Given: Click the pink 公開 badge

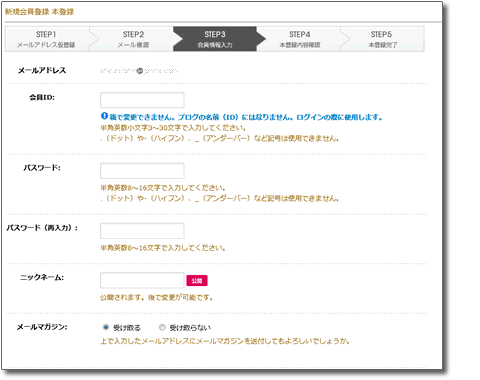Looking at the screenshot, I should (x=197, y=280).
